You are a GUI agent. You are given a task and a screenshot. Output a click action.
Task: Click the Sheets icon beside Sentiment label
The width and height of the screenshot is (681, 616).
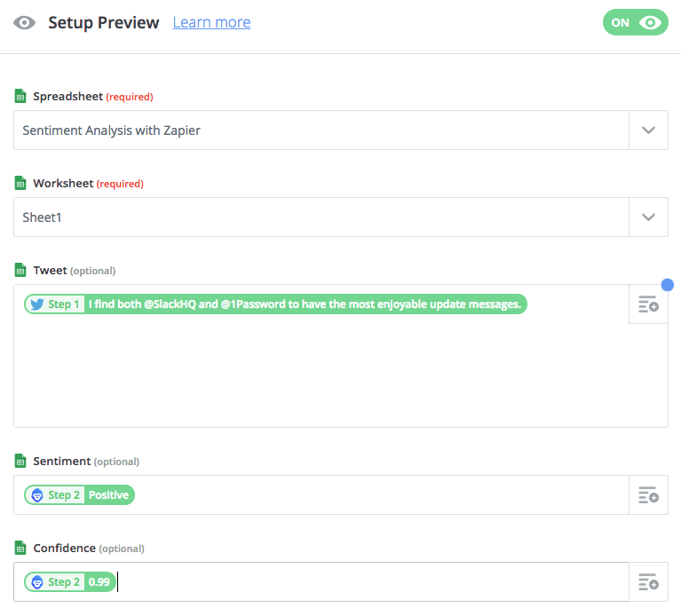(20, 462)
